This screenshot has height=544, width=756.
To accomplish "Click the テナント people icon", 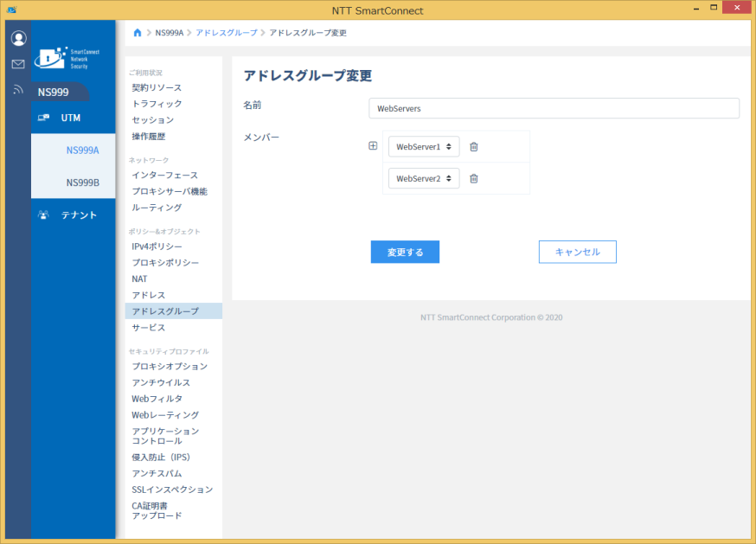I will [x=44, y=214].
